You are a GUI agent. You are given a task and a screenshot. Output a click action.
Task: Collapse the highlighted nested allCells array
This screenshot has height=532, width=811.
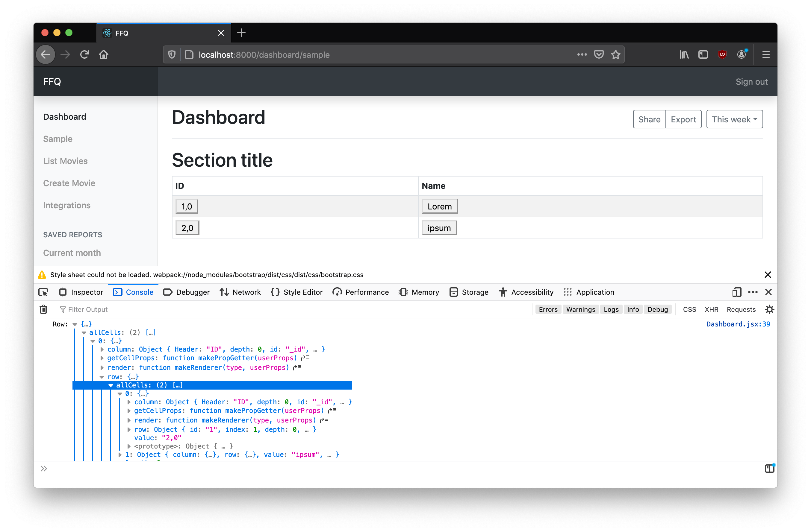tap(111, 385)
